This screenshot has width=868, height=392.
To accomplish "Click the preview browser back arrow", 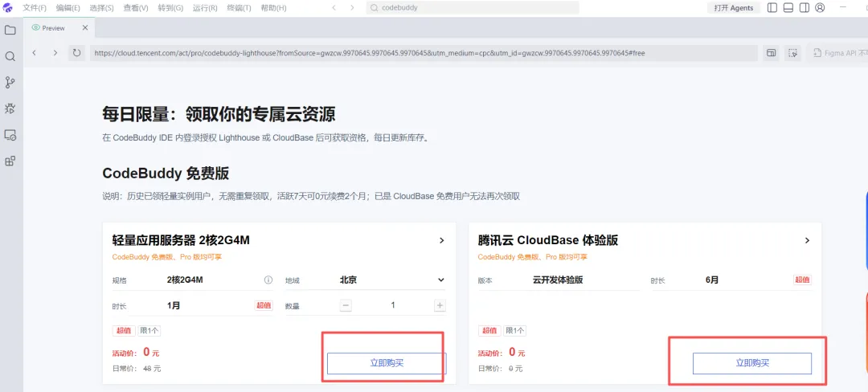I will point(35,53).
